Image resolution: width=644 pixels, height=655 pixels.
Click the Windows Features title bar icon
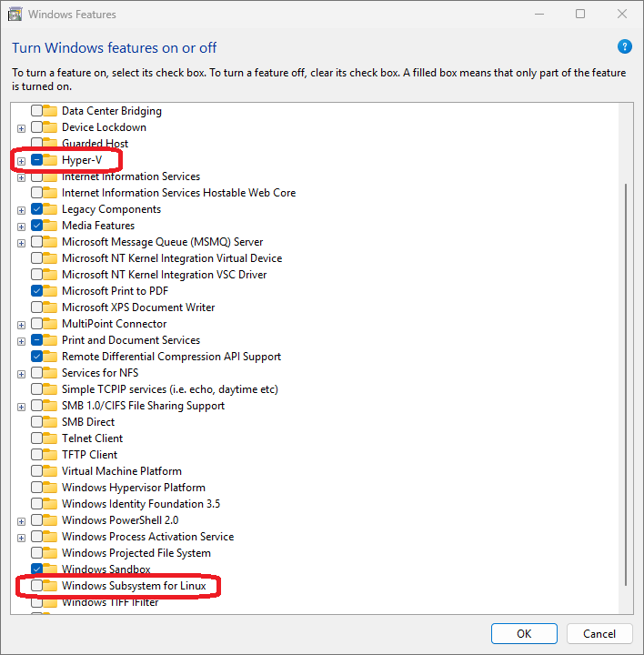(x=15, y=15)
